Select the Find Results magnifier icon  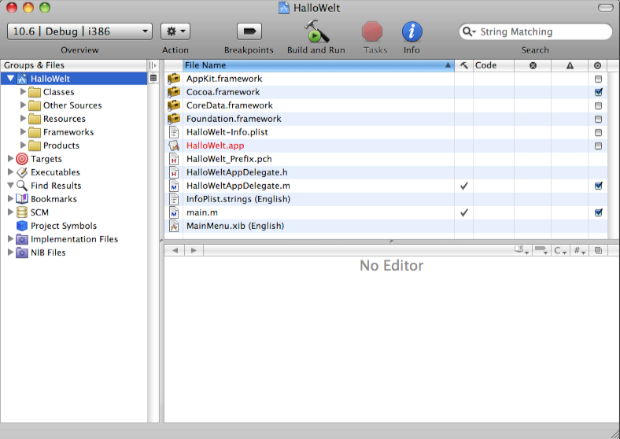click(22, 185)
